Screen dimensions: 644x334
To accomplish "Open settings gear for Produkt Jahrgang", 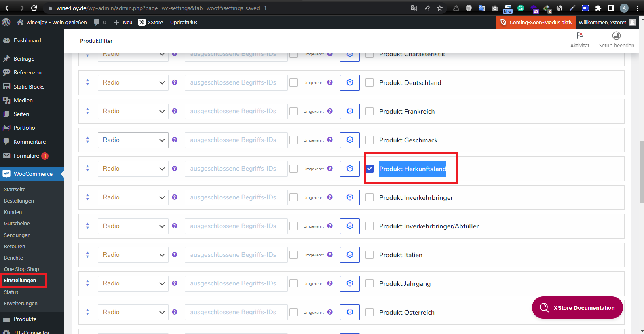I will (350, 283).
